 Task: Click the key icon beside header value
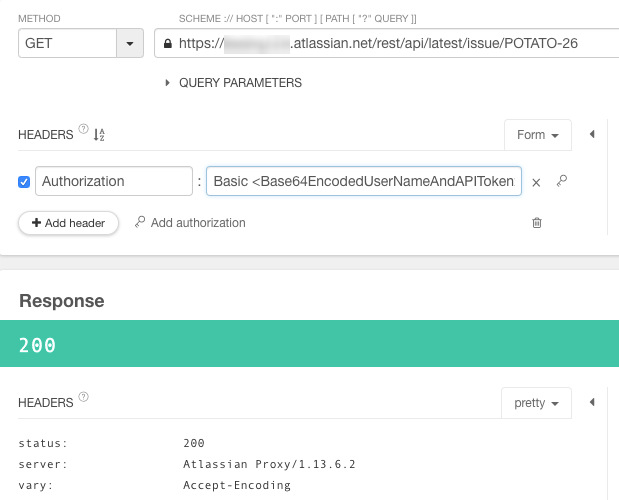[x=562, y=181]
